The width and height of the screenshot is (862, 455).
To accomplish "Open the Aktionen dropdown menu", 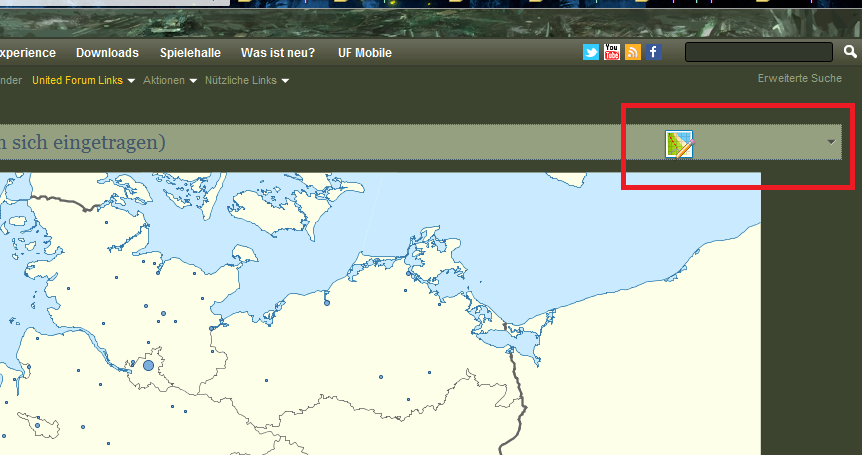I will point(169,80).
